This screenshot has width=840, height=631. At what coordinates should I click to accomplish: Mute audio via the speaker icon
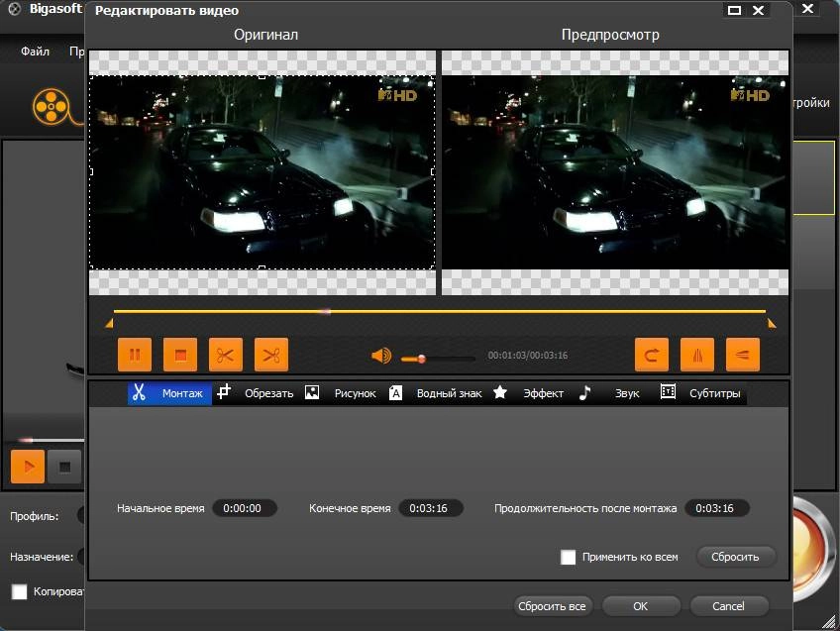coord(381,356)
